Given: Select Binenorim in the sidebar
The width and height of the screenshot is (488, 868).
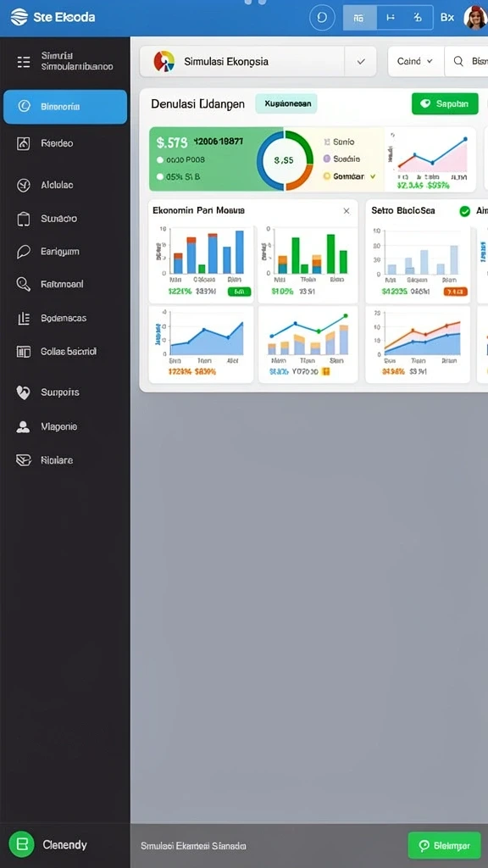Looking at the screenshot, I should [x=65, y=106].
